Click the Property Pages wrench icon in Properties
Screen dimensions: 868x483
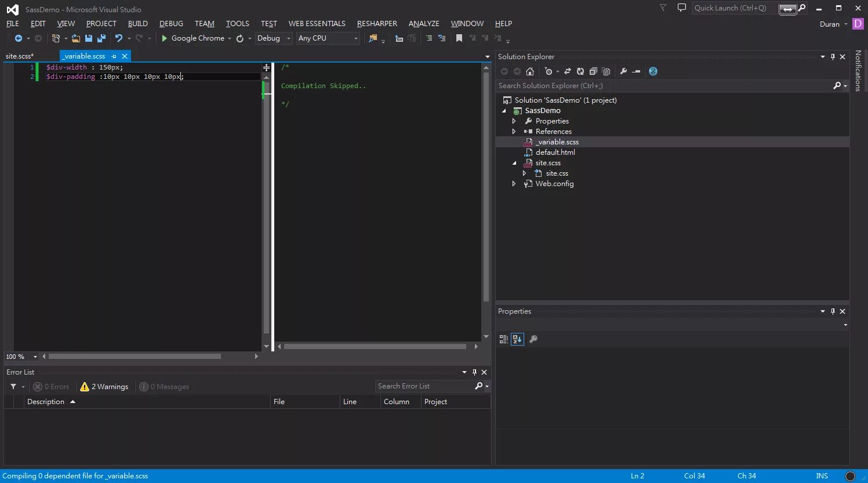[x=533, y=339]
